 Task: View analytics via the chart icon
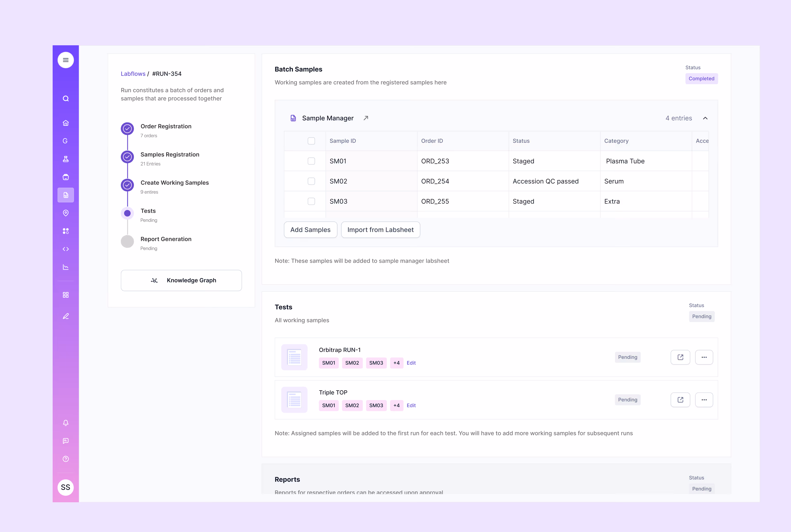[x=65, y=267]
